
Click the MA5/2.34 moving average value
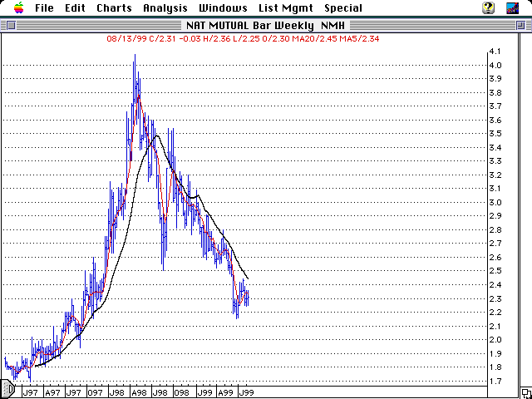pos(359,39)
